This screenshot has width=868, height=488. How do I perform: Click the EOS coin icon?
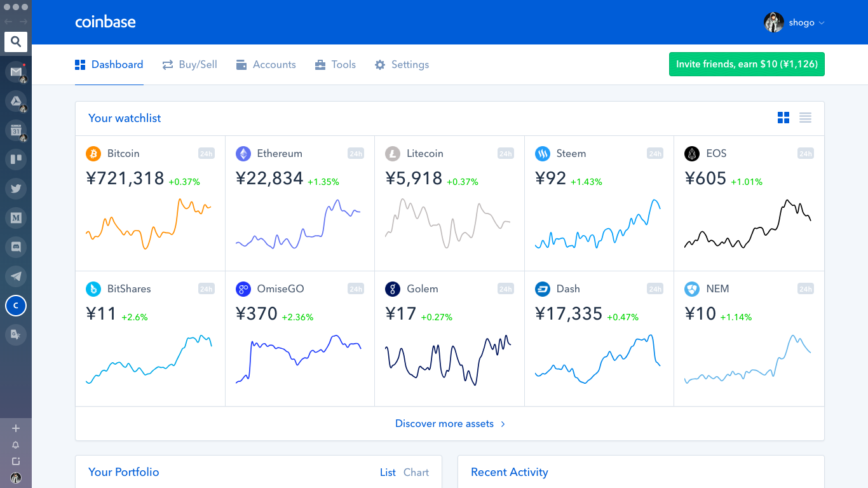point(692,154)
